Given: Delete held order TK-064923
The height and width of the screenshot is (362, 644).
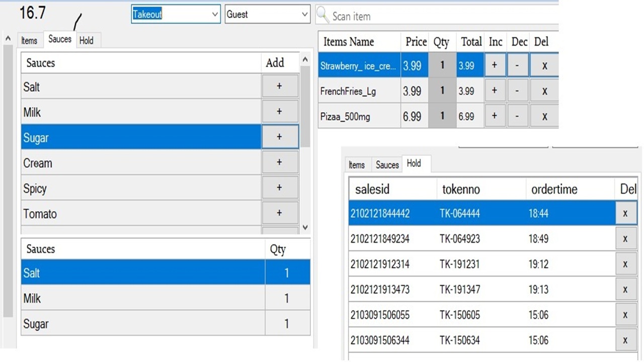Looking at the screenshot, I should pyautogui.click(x=625, y=239).
